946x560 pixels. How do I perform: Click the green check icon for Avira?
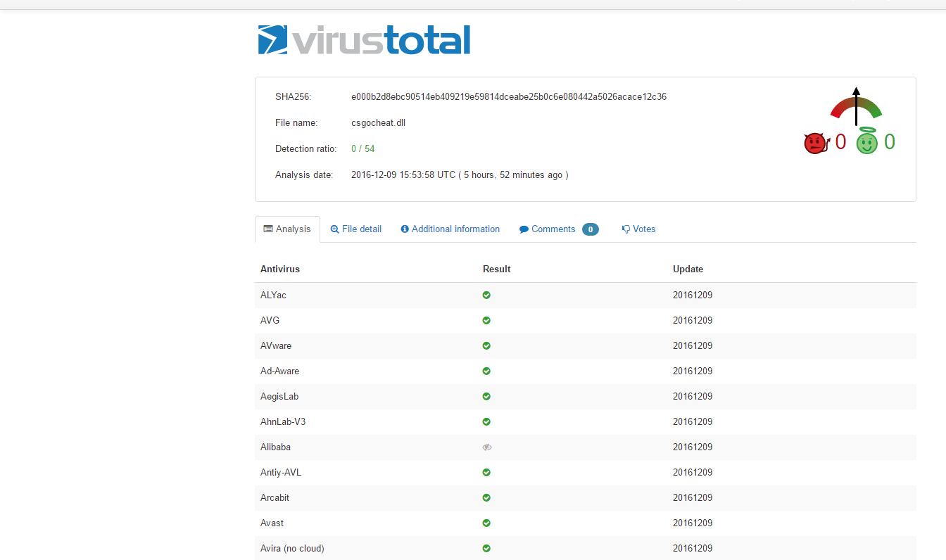486,548
